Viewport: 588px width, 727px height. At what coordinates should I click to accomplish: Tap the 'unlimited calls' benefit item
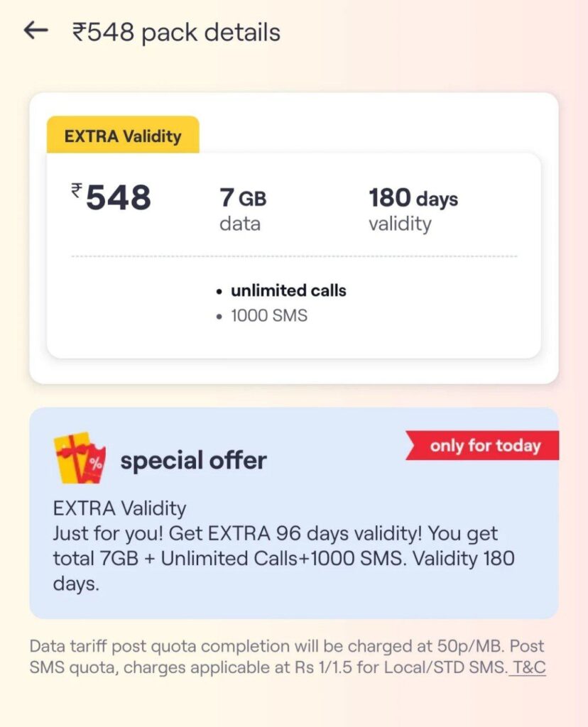288,290
